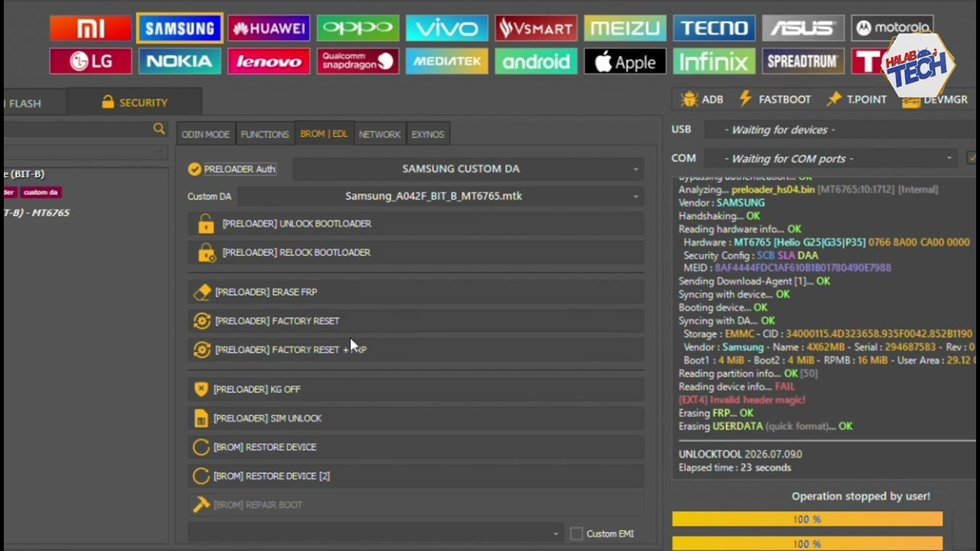Click the search magnifier icon
The width and height of the screenshot is (980, 551).
tap(158, 129)
